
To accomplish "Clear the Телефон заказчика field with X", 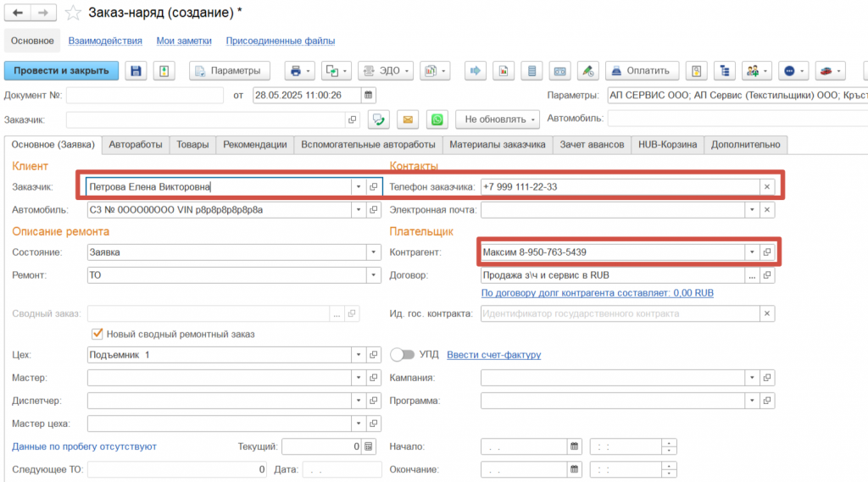I will (766, 186).
